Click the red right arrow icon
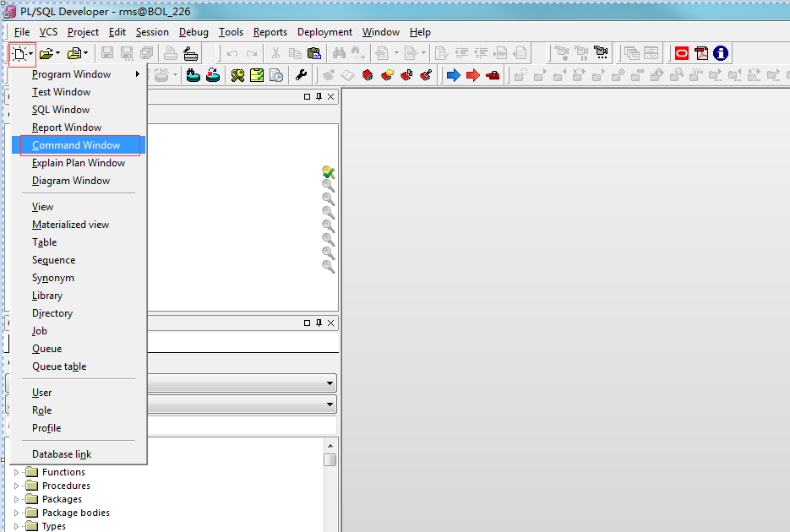Image resolution: width=790 pixels, height=532 pixels. 472,75
